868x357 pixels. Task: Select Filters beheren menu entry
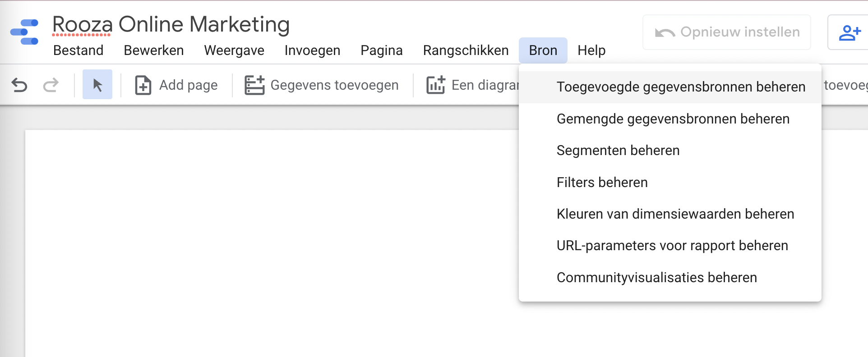coord(670,183)
